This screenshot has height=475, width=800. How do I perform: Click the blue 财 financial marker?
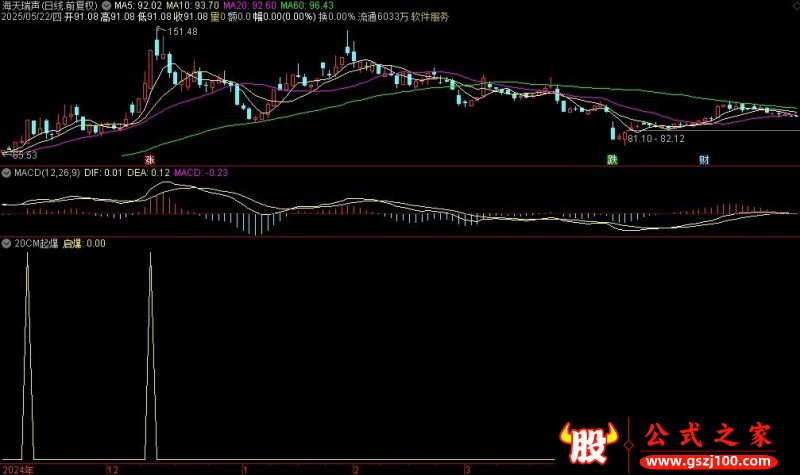[x=704, y=159]
